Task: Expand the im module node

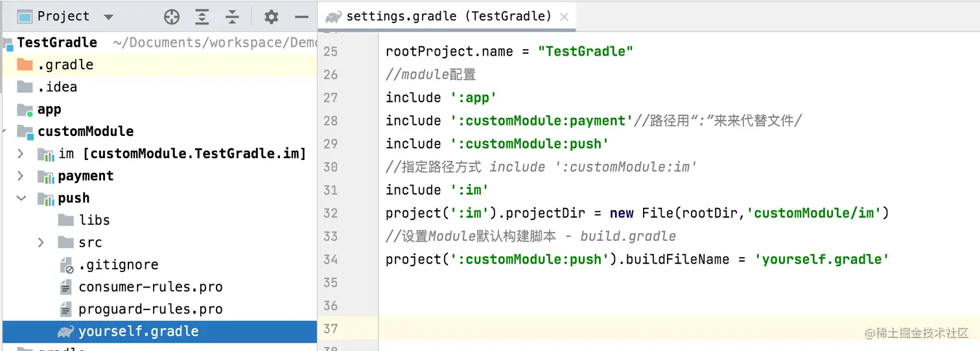Action: tap(21, 154)
